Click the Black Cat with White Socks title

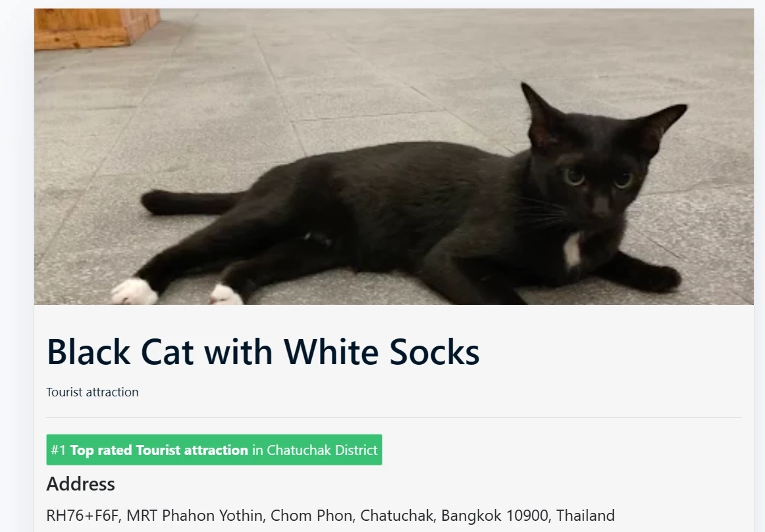click(263, 352)
